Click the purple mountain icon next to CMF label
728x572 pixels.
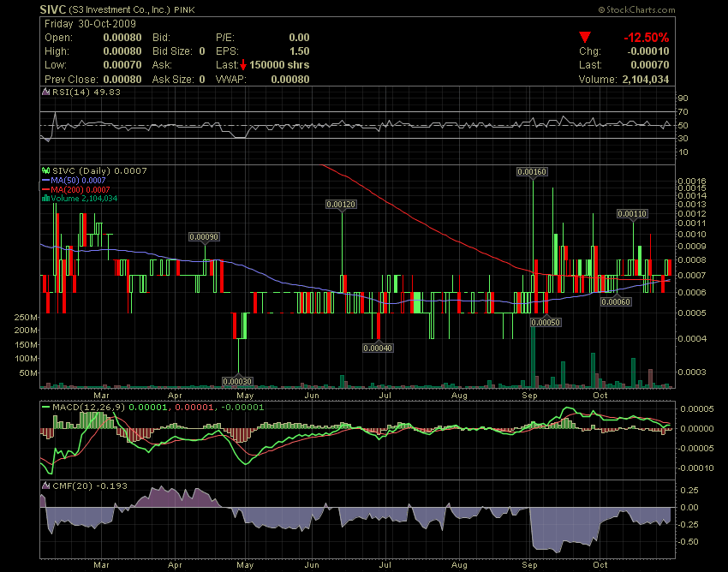click(46, 486)
